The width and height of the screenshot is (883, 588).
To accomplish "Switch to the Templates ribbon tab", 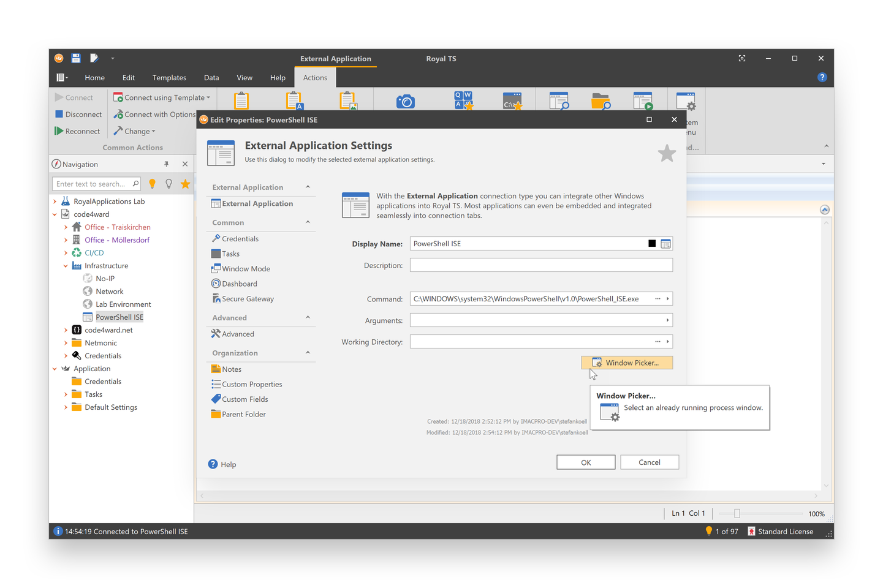I will click(x=169, y=78).
